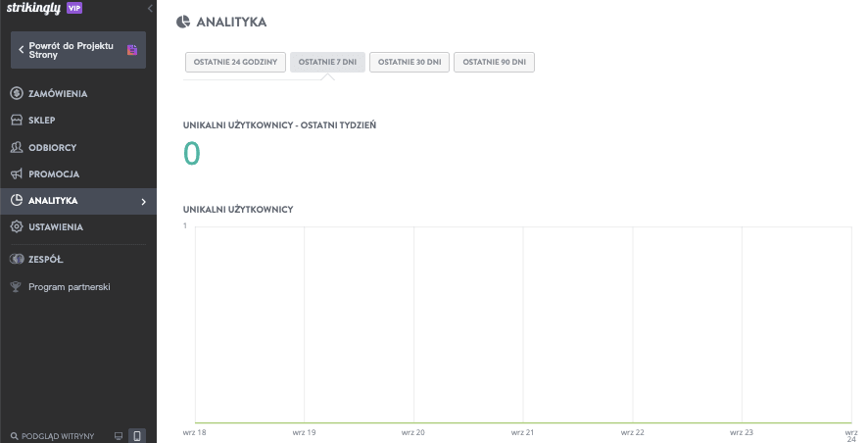Click the Analityka header pie icon
The width and height of the screenshot is (868, 443).
(182, 22)
